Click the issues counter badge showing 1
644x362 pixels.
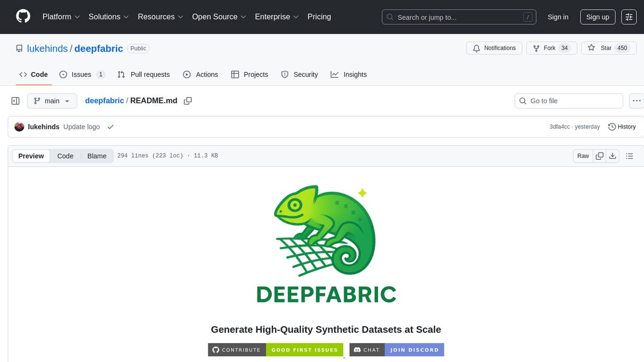(x=100, y=74)
